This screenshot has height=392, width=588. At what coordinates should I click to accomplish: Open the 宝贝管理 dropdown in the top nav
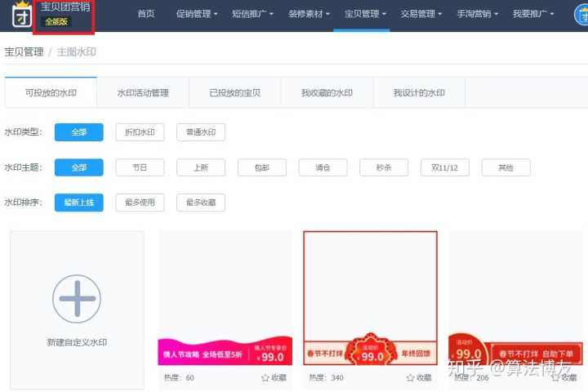[365, 14]
